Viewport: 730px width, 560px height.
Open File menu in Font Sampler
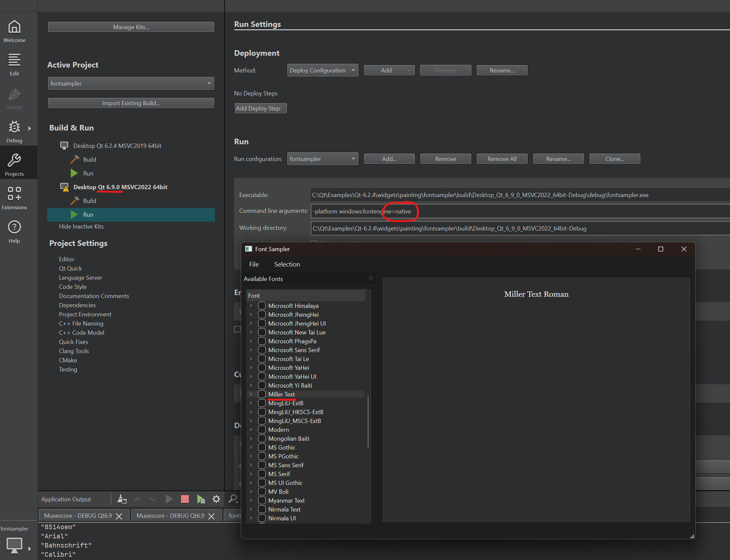254,264
